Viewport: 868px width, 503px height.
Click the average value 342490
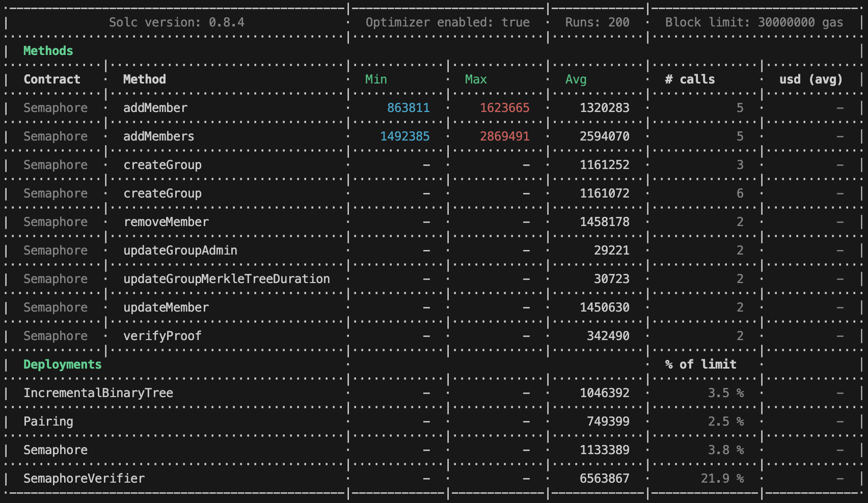pyautogui.click(x=608, y=336)
